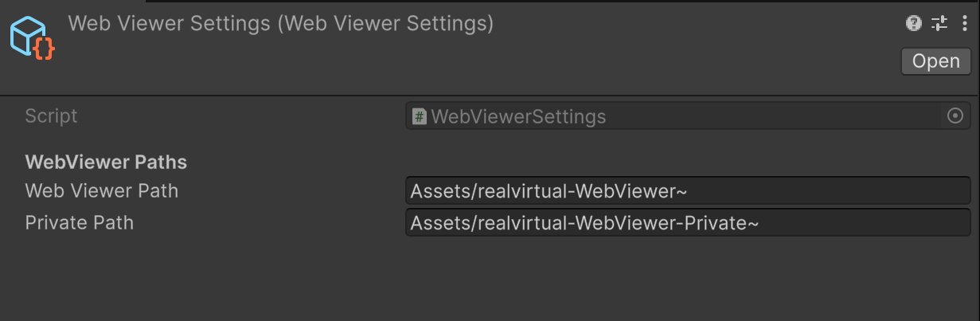Click the Web Viewer Path property label
The width and height of the screenshot is (980, 321).
click(x=102, y=191)
